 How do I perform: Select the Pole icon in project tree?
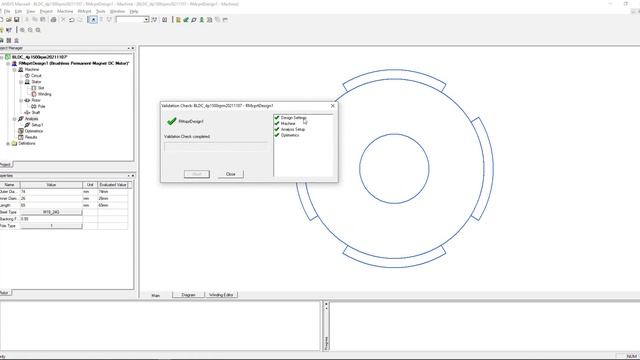[x=34, y=106]
